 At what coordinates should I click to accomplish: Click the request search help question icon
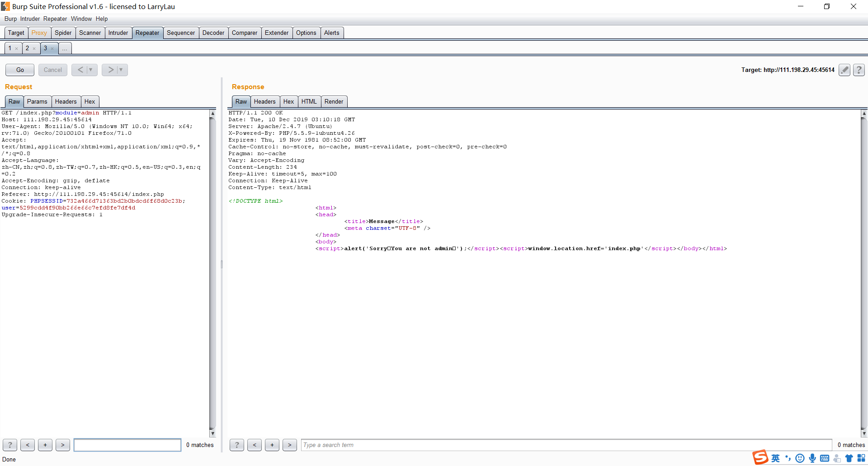[x=10, y=445]
